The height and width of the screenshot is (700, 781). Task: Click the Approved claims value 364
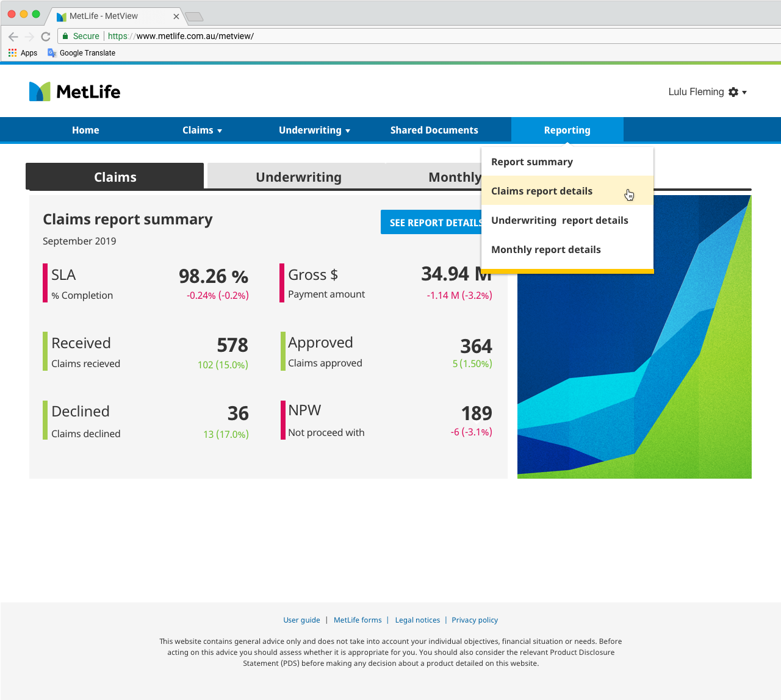coord(476,346)
